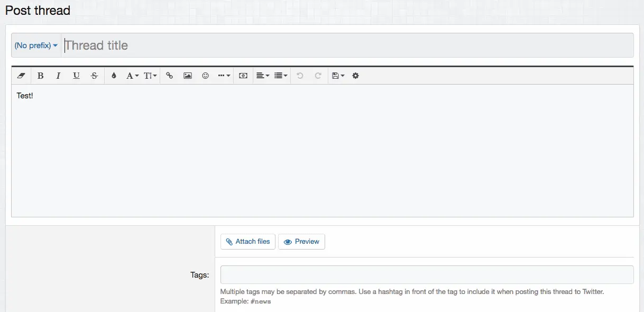Toggle bold formatting
The width and height of the screenshot is (644, 312).
[x=40, y=76]
